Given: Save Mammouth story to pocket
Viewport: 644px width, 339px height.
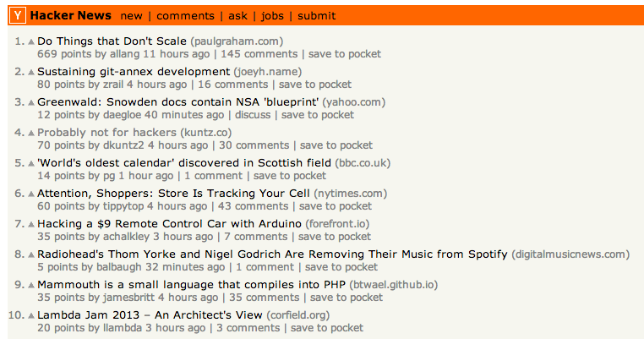Looking at the screenshot, I should (x=347, y=298).
